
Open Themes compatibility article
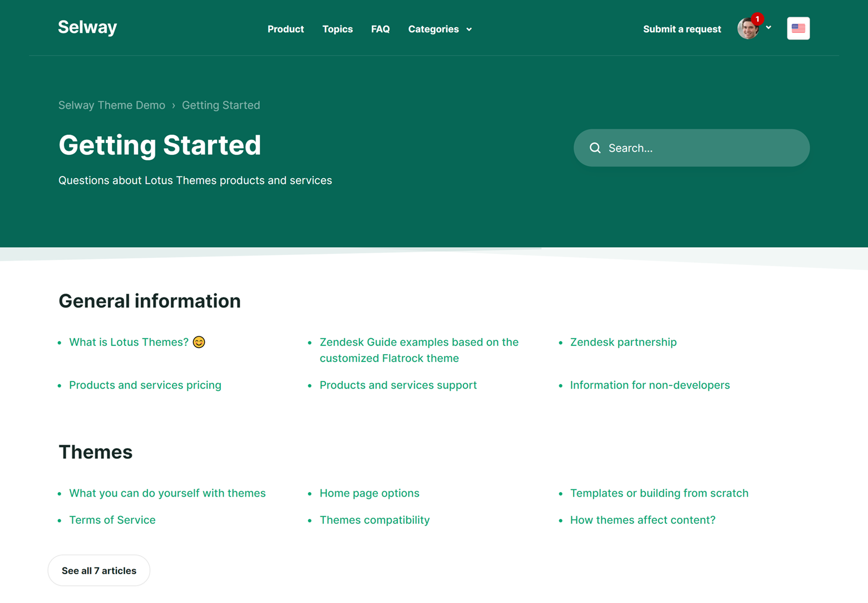click(374, 520)
